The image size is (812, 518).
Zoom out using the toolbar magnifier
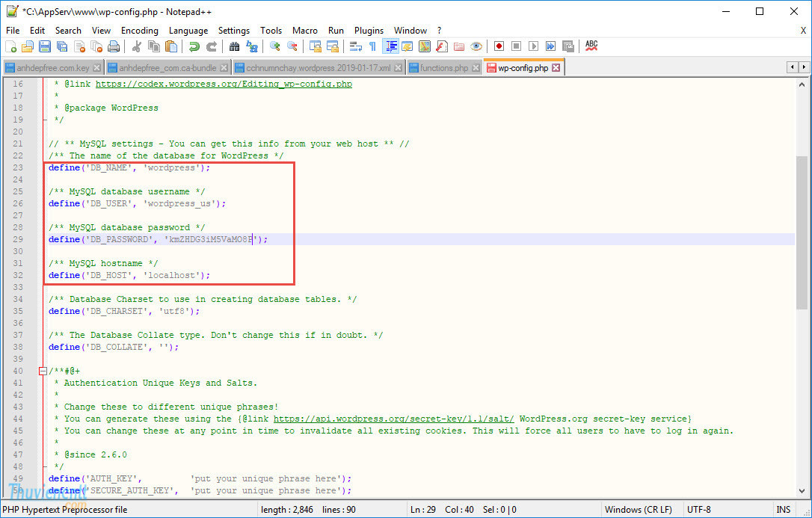coord(292,46)
